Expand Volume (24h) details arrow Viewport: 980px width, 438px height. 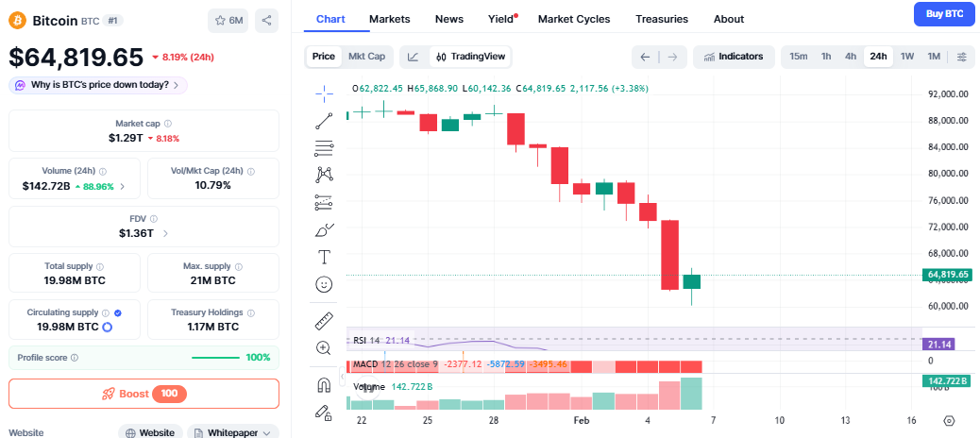tap(123, 186)
